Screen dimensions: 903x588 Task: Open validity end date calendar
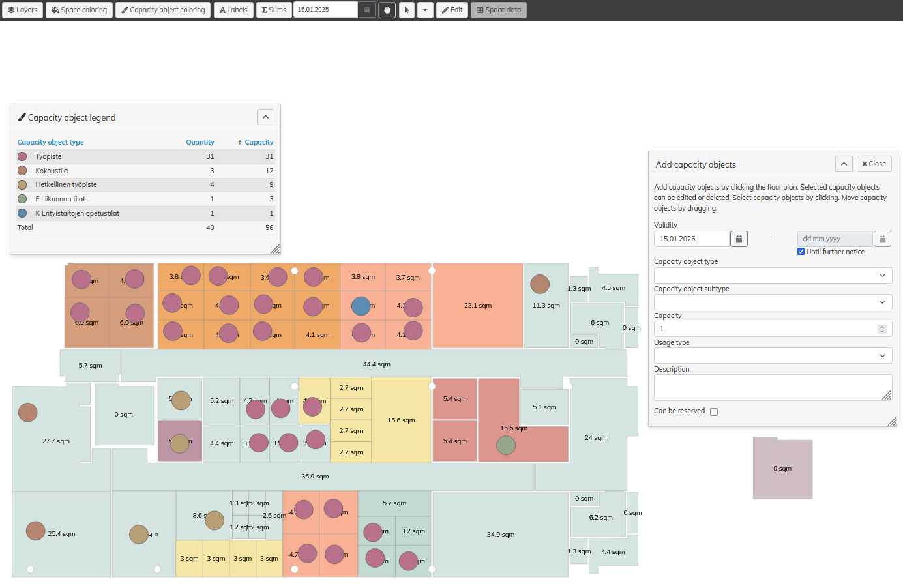click(x=882, y=239)
